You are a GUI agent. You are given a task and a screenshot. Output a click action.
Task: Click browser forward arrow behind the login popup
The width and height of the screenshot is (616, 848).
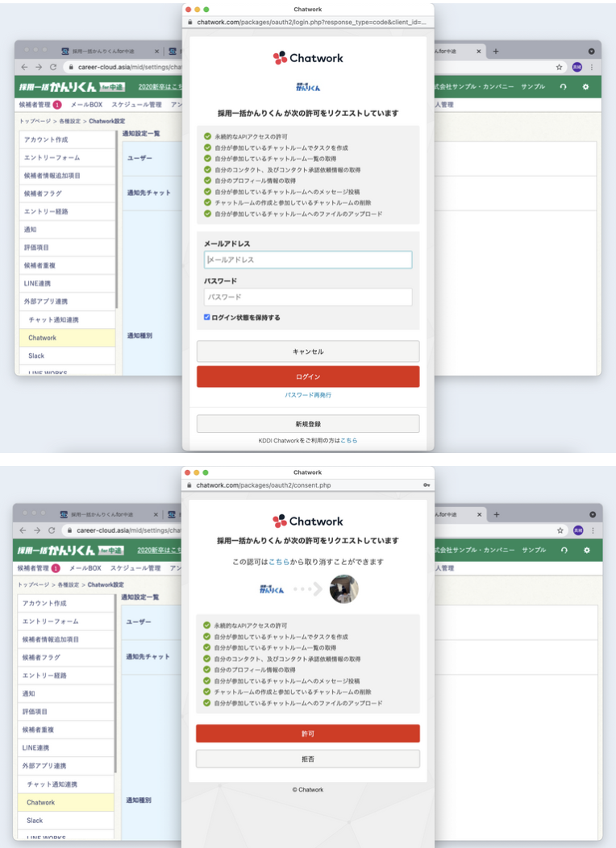click(39, 67)
